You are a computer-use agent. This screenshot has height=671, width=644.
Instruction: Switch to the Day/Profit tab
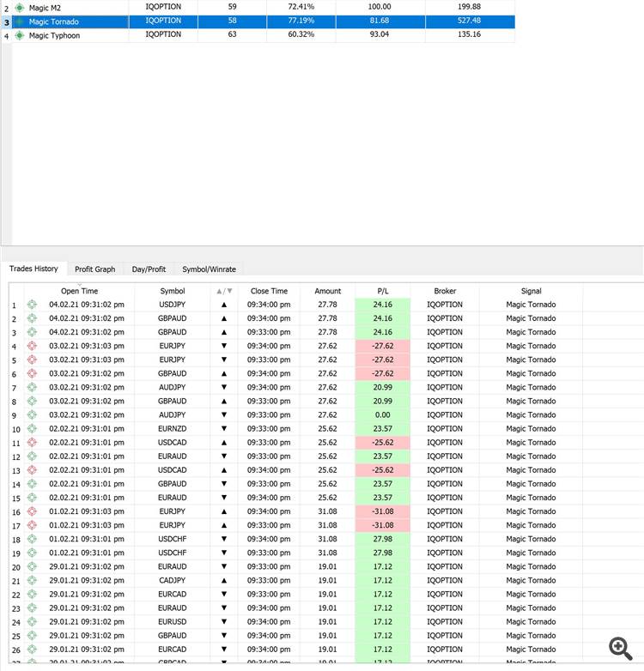click(x=149, y=269)
